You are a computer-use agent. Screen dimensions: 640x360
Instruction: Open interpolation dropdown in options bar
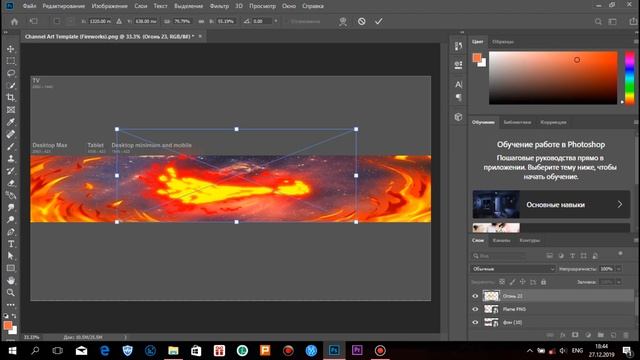(276, 21)
